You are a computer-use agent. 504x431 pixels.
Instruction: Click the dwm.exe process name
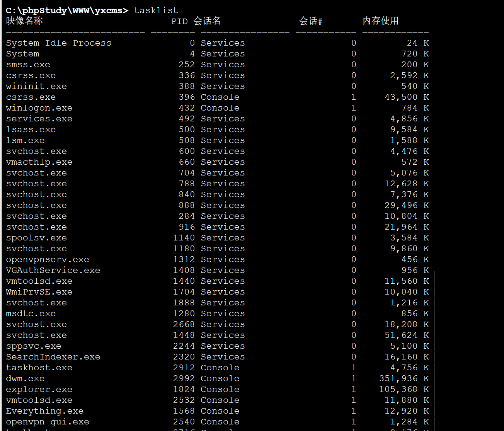[x=25, y=378]
